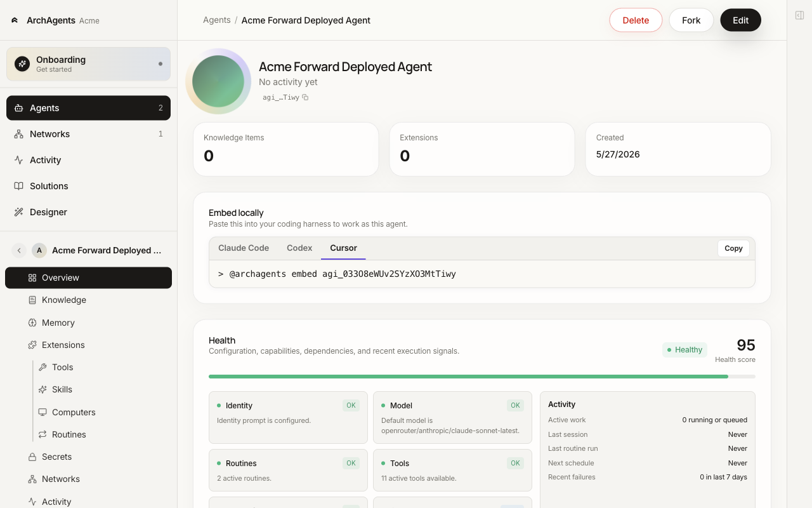
Task: Copy the embed command with Copy button
Action: tap(733, 248)
